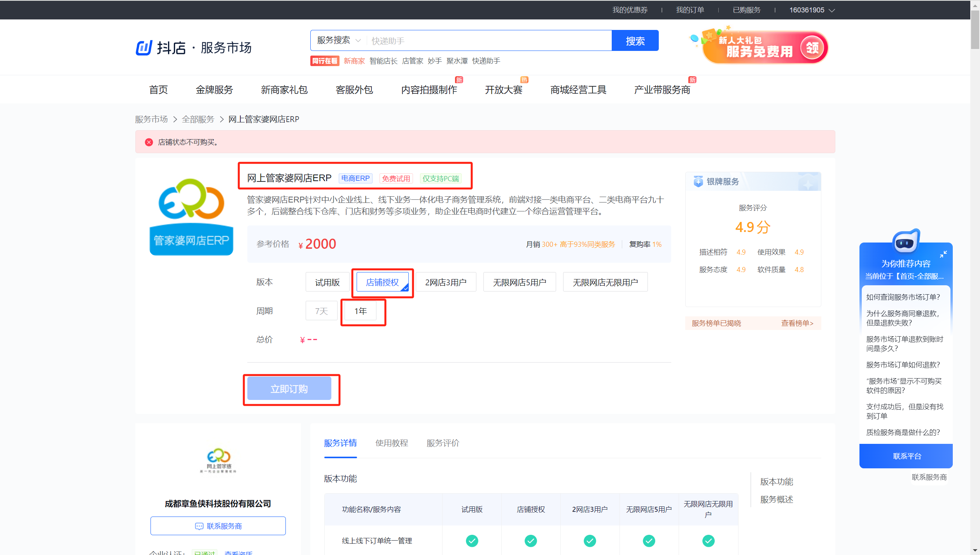Click the assistant robot avatar icon
This screenshot has width=980, height=555.
point(906,241)
